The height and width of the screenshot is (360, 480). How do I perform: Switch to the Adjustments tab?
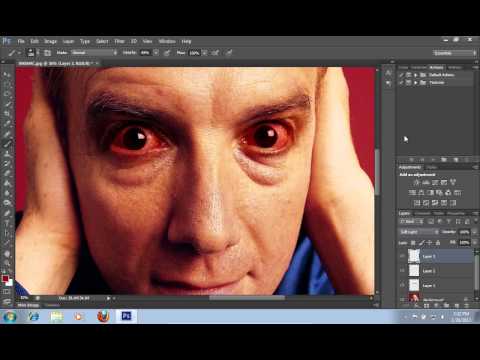410,167
